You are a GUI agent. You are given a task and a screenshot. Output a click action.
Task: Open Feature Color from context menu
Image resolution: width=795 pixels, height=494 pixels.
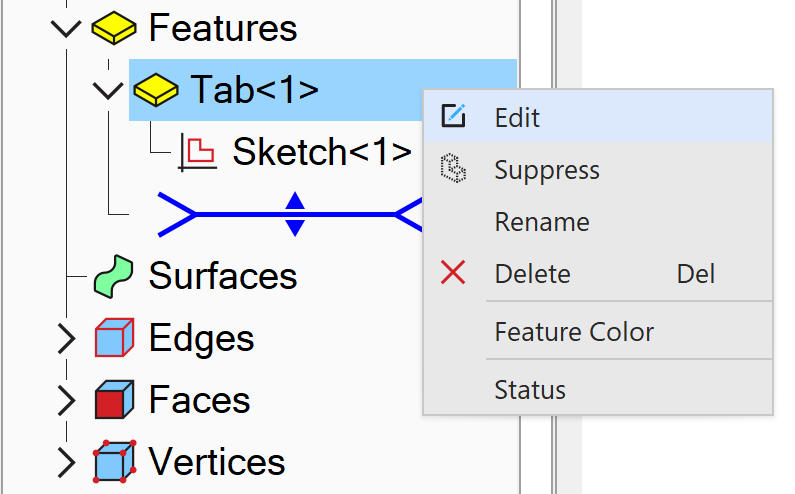click(574, 332)
